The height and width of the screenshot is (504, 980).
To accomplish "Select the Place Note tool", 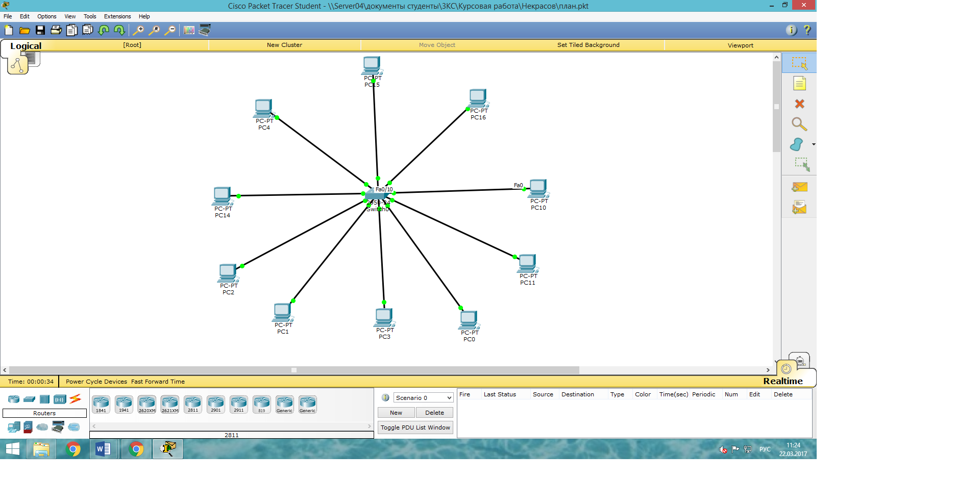I will pyautogui.click(x=799, y=84).
